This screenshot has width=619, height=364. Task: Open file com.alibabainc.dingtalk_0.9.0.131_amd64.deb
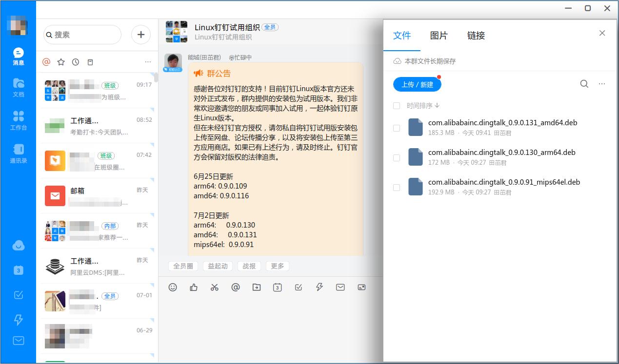pos(502,123)
